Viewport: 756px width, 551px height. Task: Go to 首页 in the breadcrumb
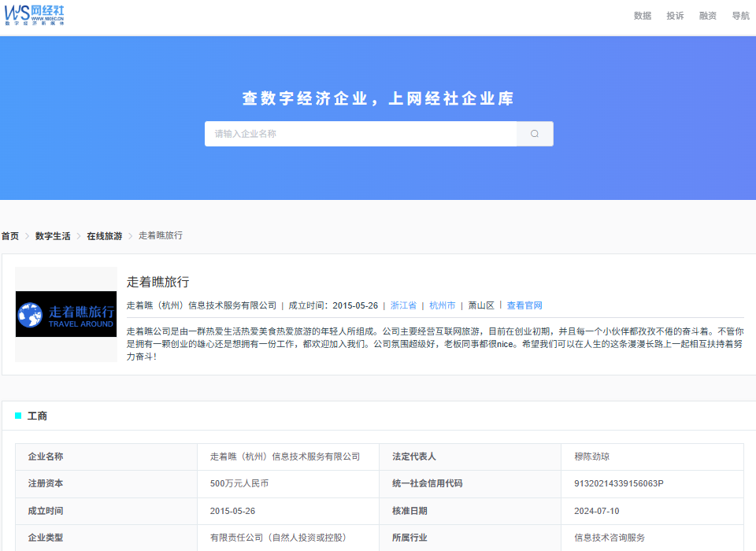10,235
